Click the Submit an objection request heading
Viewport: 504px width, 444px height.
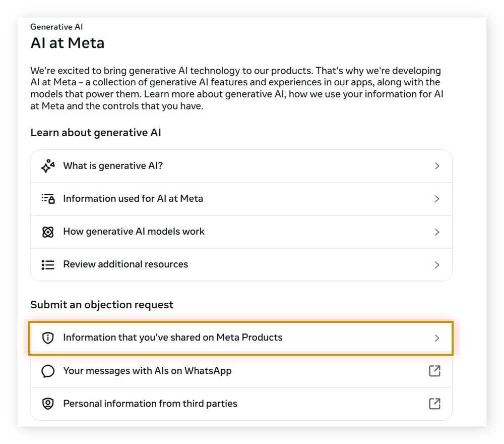(x=102, y=304)
